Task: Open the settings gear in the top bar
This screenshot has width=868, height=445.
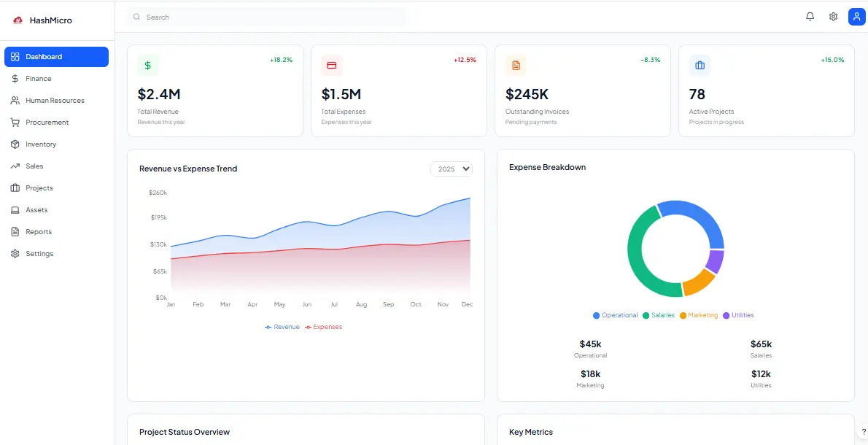Action: [x=833, y=16]
